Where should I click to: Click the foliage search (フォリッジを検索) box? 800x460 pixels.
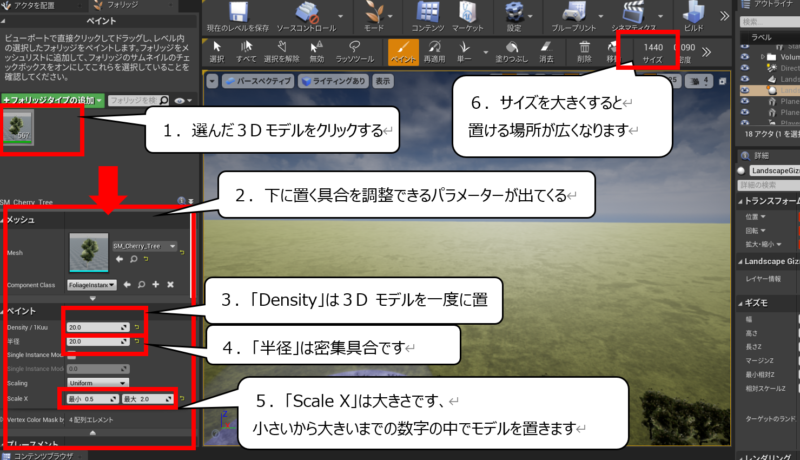138,100
